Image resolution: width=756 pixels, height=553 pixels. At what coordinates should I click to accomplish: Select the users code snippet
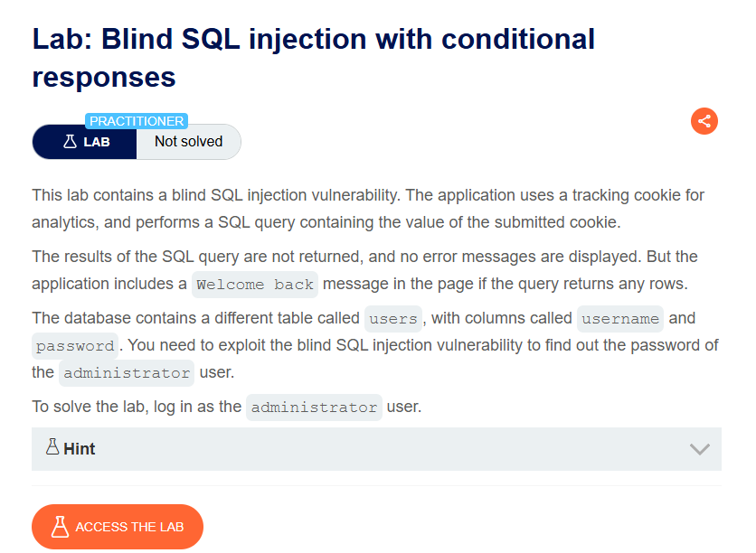[393, 319]
